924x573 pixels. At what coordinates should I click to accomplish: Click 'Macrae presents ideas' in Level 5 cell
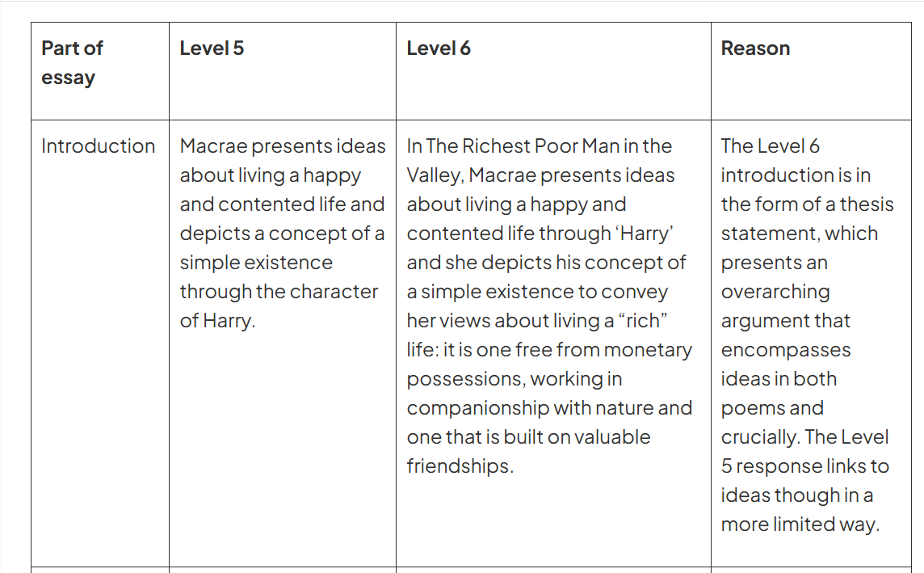283,146
